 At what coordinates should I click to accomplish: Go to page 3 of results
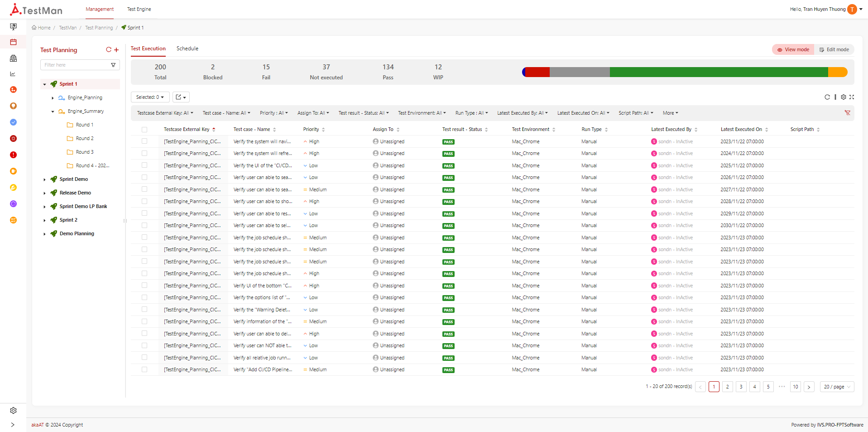point(741,387)
